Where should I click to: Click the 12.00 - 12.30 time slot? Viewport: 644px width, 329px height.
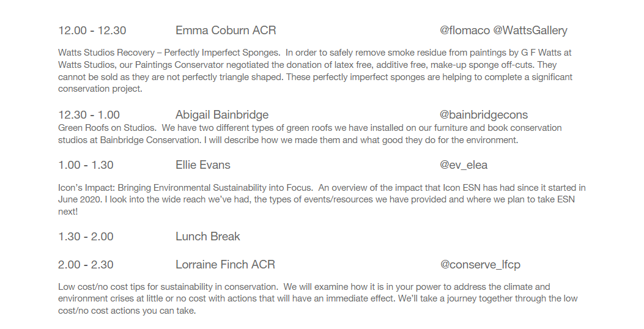click(x=92, y=31)
